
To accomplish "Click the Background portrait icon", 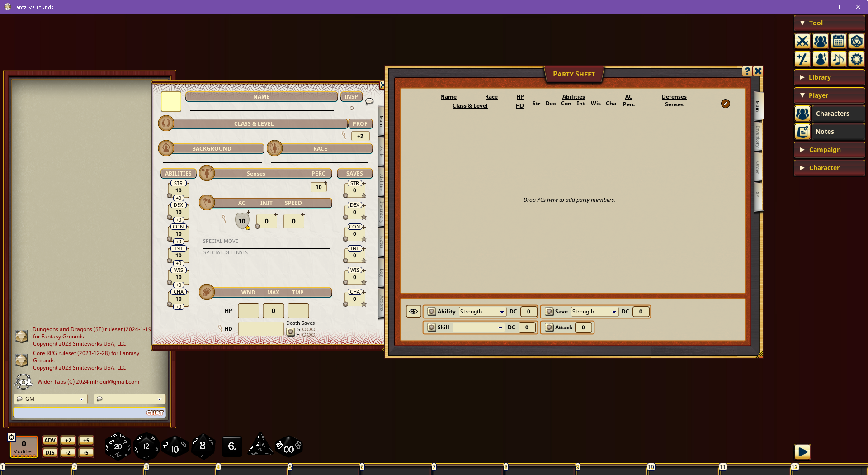I will point(166,148).
